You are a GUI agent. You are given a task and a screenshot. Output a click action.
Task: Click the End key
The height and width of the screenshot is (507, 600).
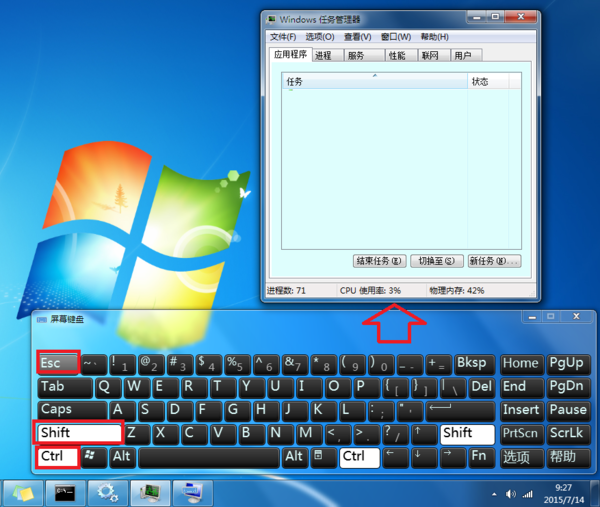tap(522, 387)
